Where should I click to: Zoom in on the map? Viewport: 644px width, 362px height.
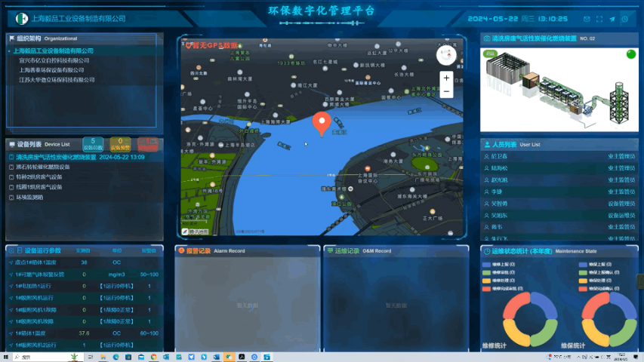coord(446,78)
